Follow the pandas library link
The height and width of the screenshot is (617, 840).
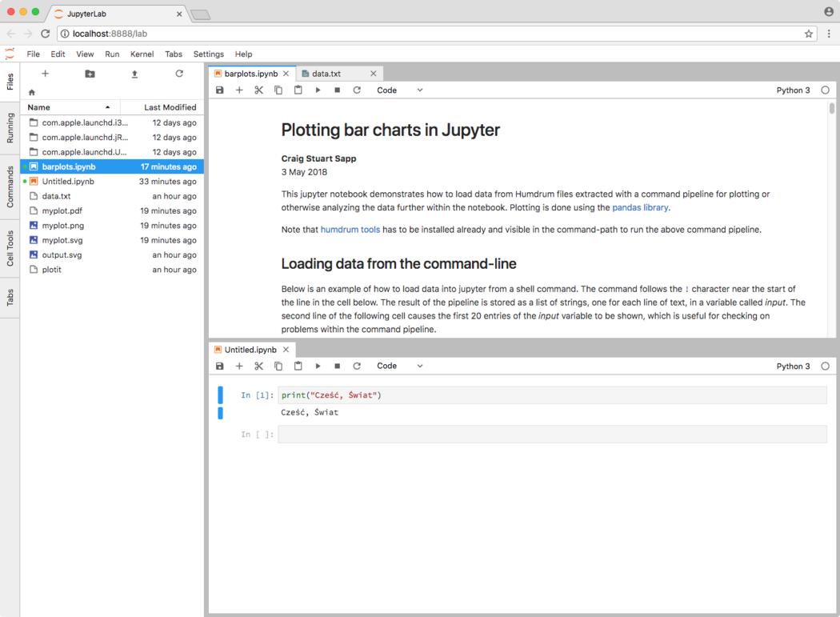pyautogui.click(x=639, y=208)
